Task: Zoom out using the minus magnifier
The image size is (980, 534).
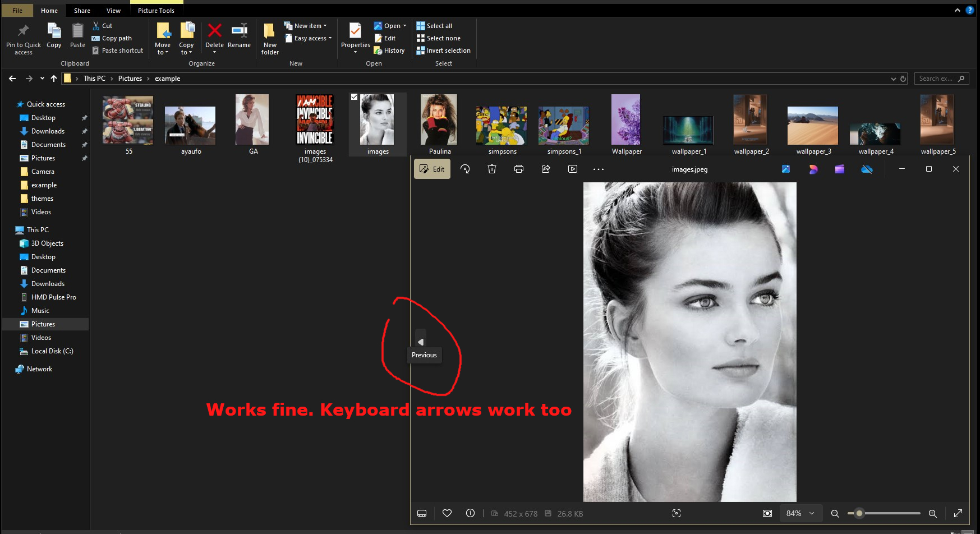Action: click(x=835, y=513)
